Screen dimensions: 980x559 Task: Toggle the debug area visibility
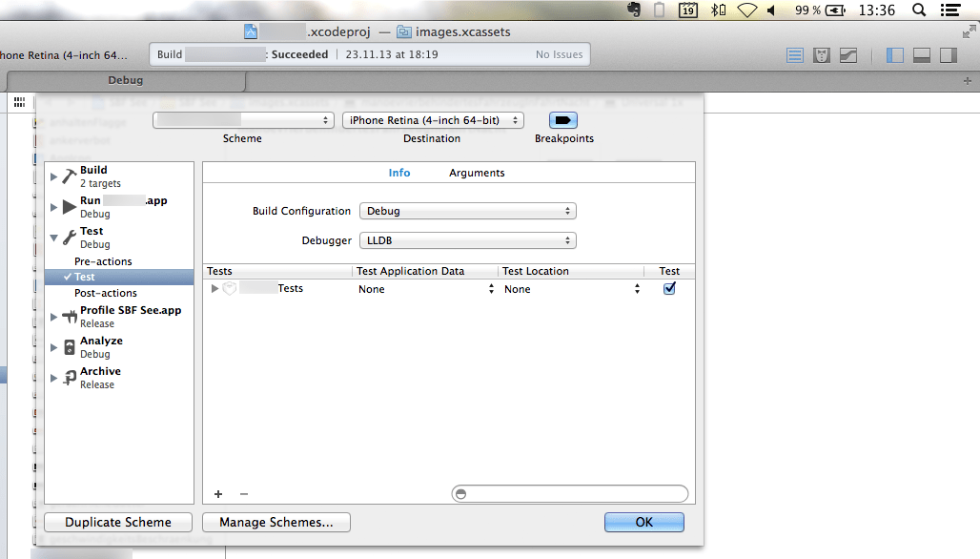(x=921, y=54)
